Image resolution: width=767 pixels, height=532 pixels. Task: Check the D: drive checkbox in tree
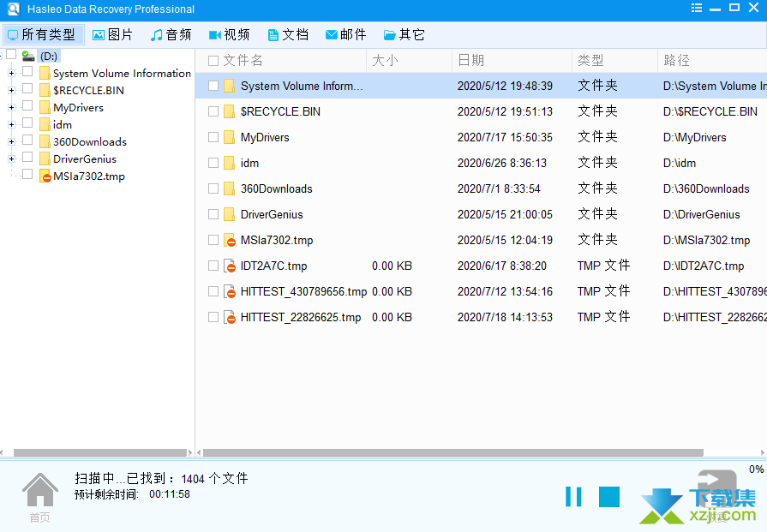coord(11,54)
